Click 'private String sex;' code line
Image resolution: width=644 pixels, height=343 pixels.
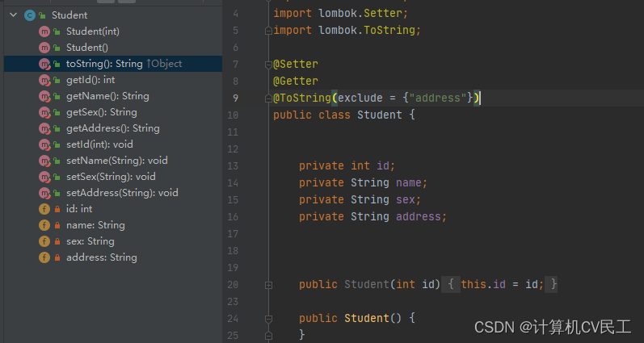click(360, 199)
